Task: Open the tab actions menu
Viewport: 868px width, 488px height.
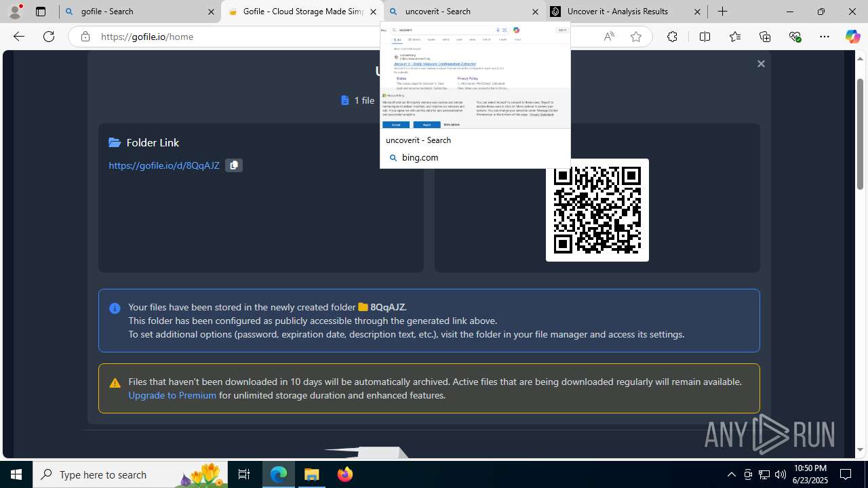Action: point(41,12)
